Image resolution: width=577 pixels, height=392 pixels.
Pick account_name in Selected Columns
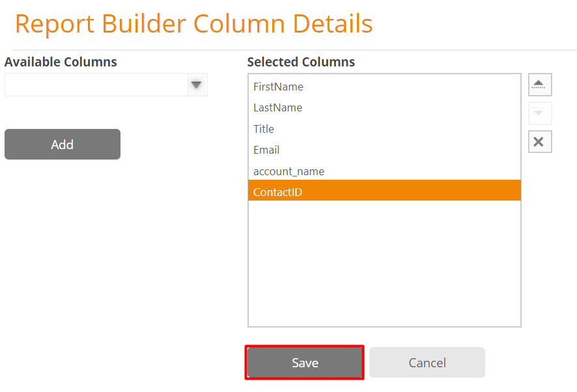384,171
